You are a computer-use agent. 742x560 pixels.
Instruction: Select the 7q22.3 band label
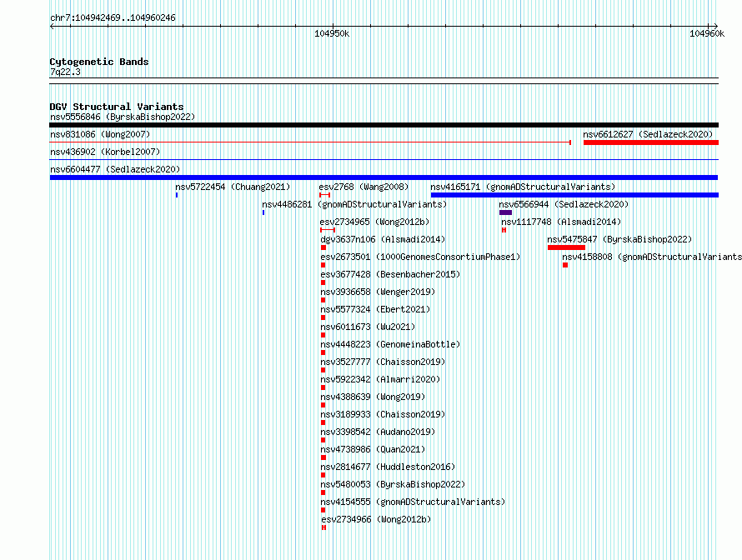65,72
